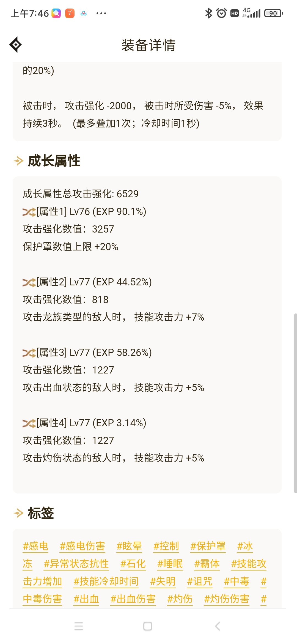
Task: Tap the three-dots notification overflow in status bar
Action: pyautogui.click(x=101, y=13)
